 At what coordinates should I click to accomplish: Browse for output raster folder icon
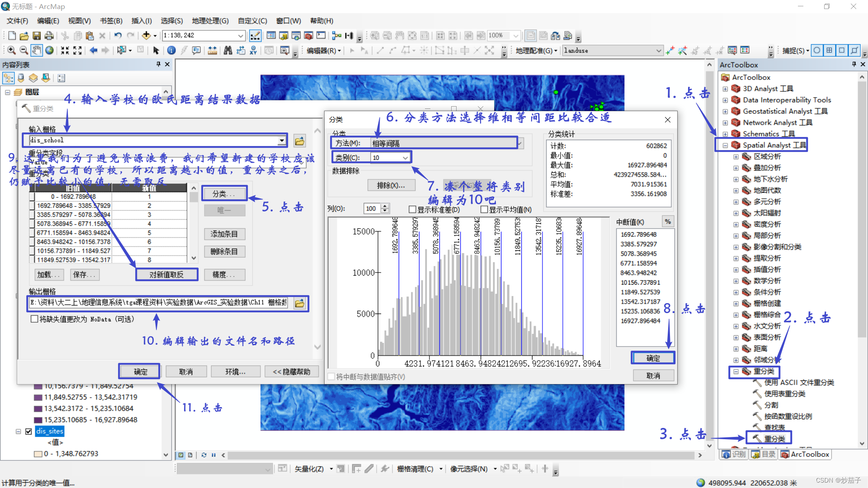299,303
